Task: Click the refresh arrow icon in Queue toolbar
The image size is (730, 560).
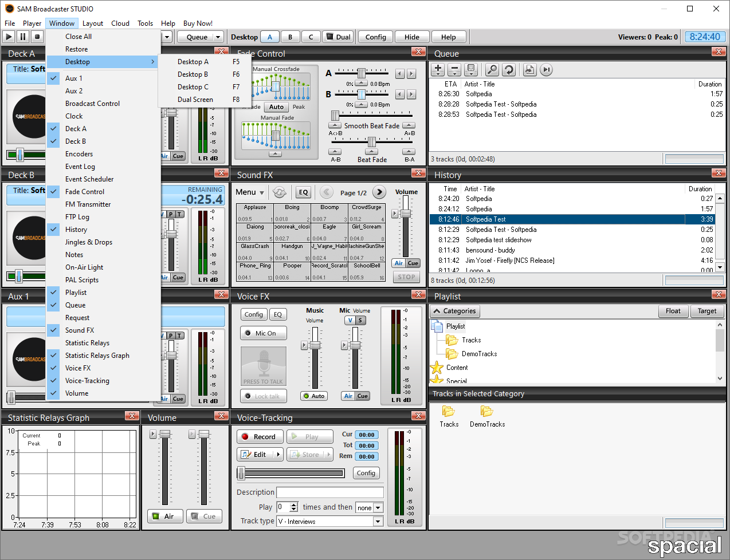Action: tap(508, 69)
